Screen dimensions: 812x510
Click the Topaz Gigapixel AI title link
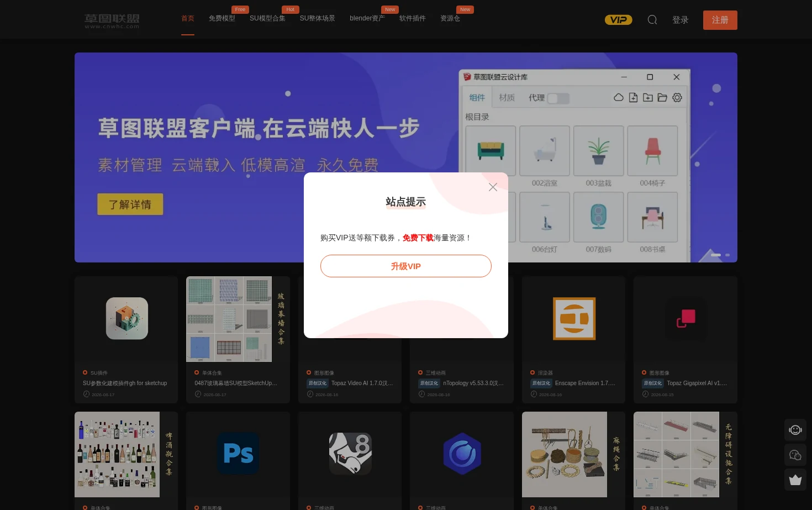pyautogui.click(x=697, y=383)
